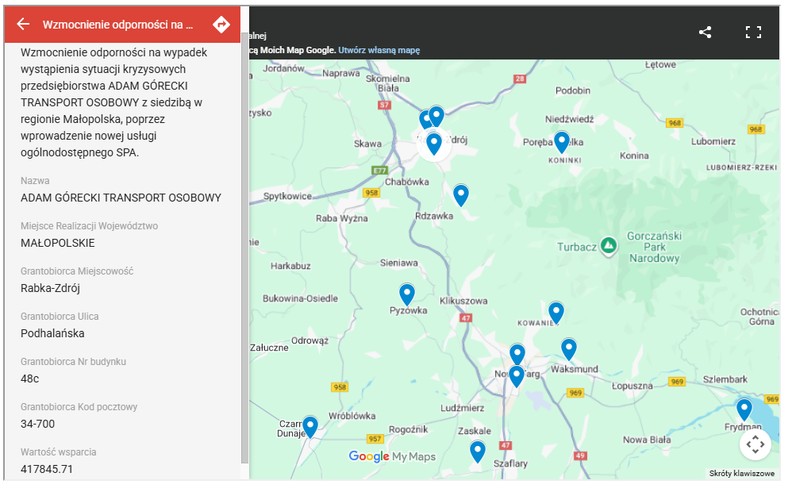
Task: Click the side panel vertical scrollbar
Action: pyautogui.click(x=244, y=248)
